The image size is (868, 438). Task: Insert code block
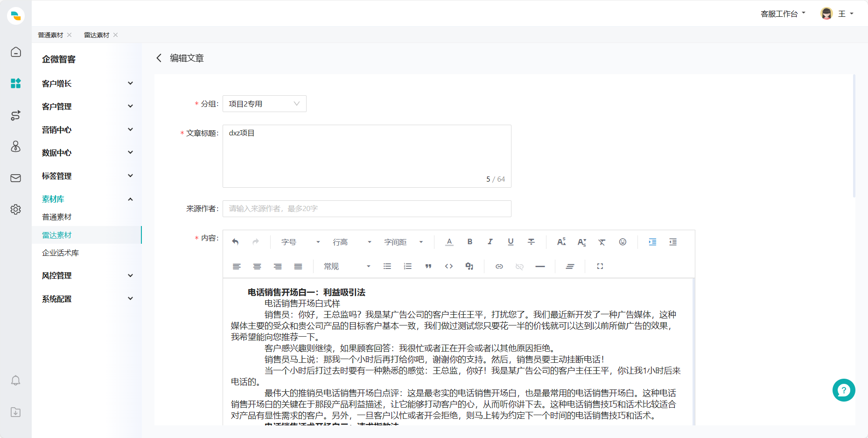(449, 266)
